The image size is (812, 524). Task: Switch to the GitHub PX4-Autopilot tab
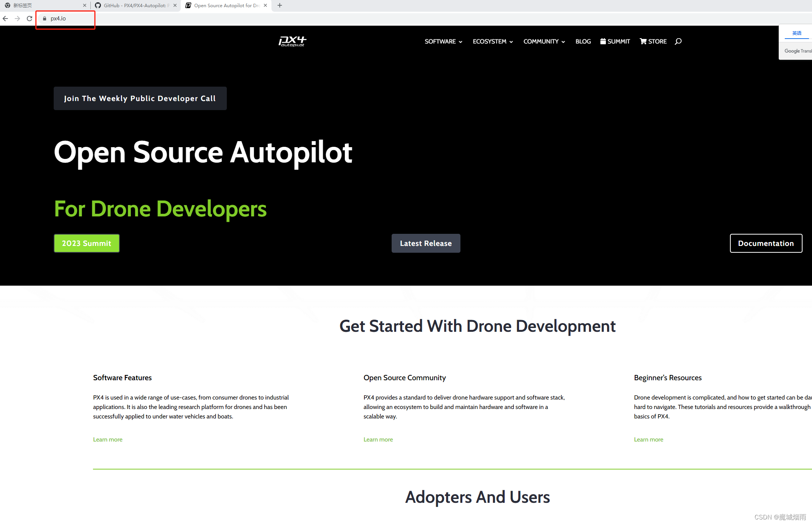click(135, 5)
